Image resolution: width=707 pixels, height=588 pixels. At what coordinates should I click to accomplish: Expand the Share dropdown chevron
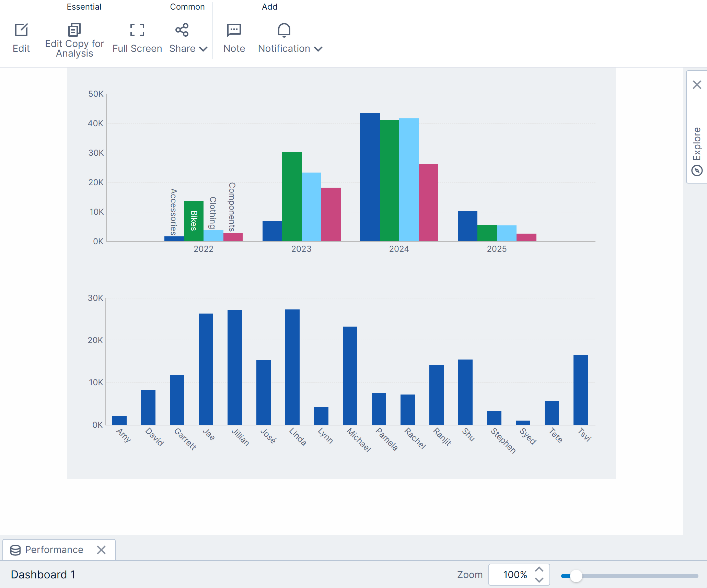(203, 49)
